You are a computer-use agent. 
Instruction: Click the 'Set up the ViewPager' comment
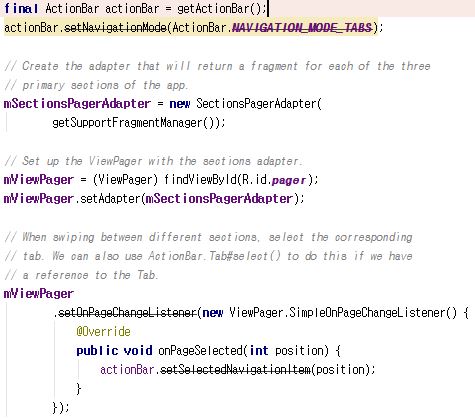pos(153,161)
